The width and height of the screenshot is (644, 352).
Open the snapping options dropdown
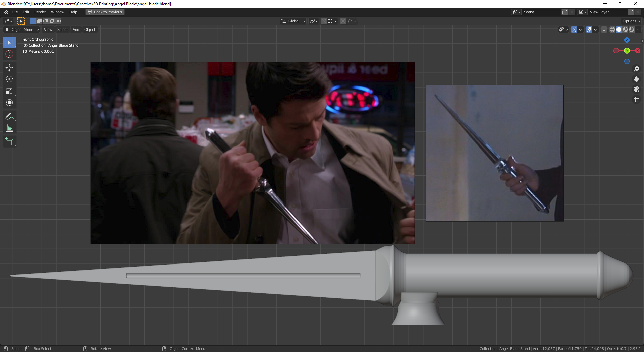tap(333, 21)
